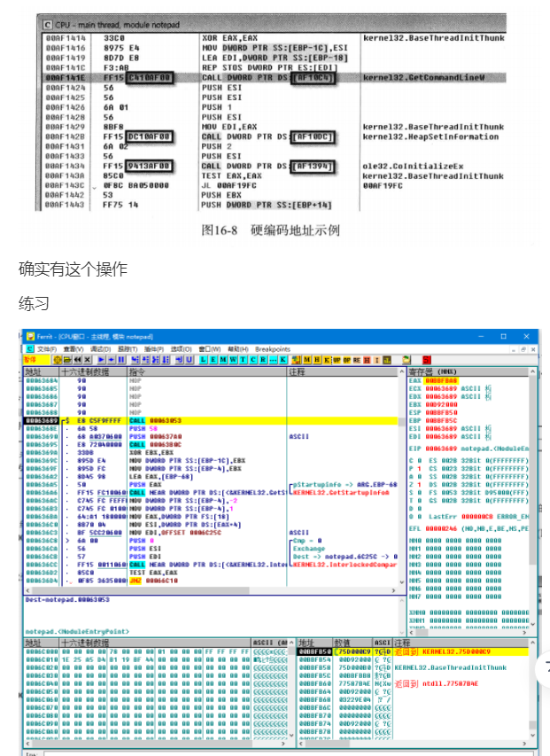Screen dimensions: 550x756
Task: Close debugged program with the X toolbar icon
Action: (x=87, y=359)
